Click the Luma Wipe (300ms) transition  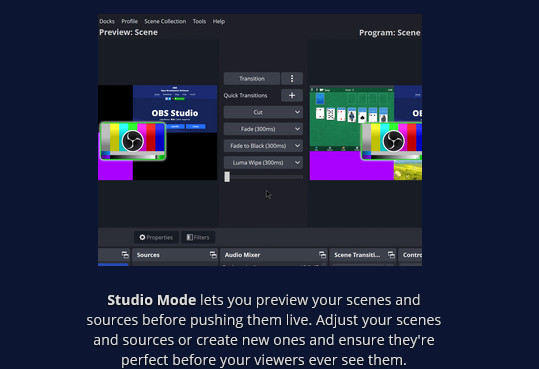pyautogui.click(x=258, y=163)
